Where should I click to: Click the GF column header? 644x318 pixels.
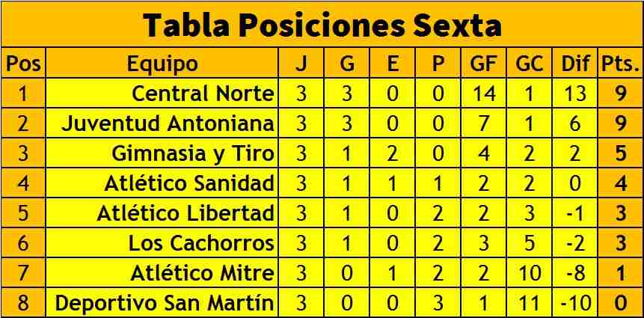483,63
